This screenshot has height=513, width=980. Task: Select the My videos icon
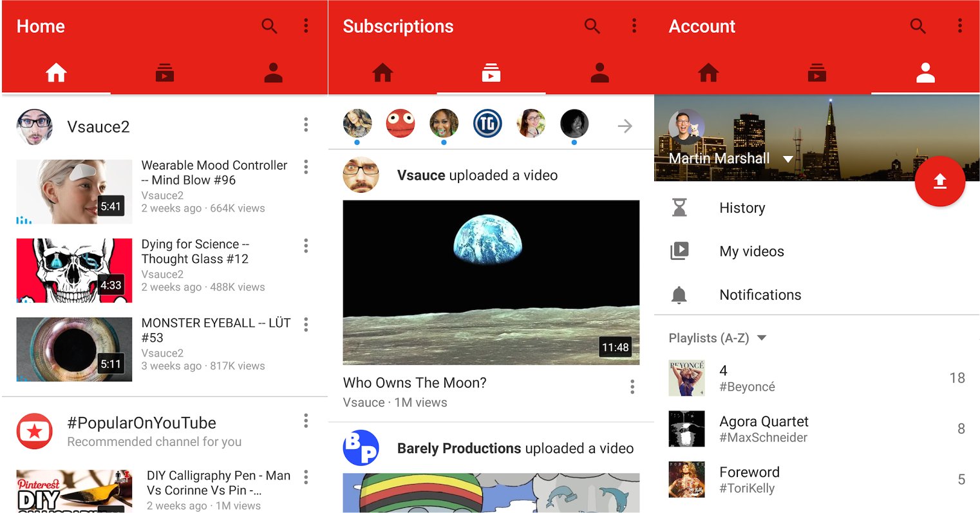pyautogui.click(x=679, y=251)
